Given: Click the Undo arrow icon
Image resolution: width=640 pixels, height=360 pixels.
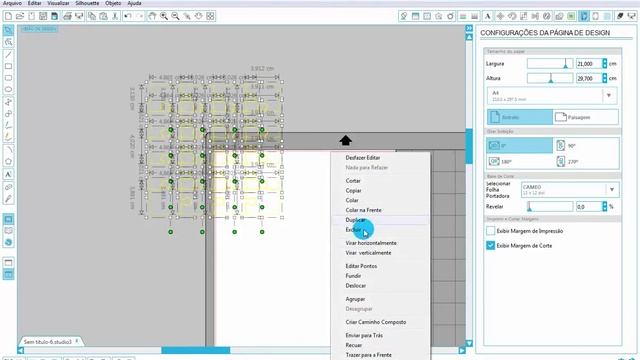Looking at the screenshot, I should [128, 16].
